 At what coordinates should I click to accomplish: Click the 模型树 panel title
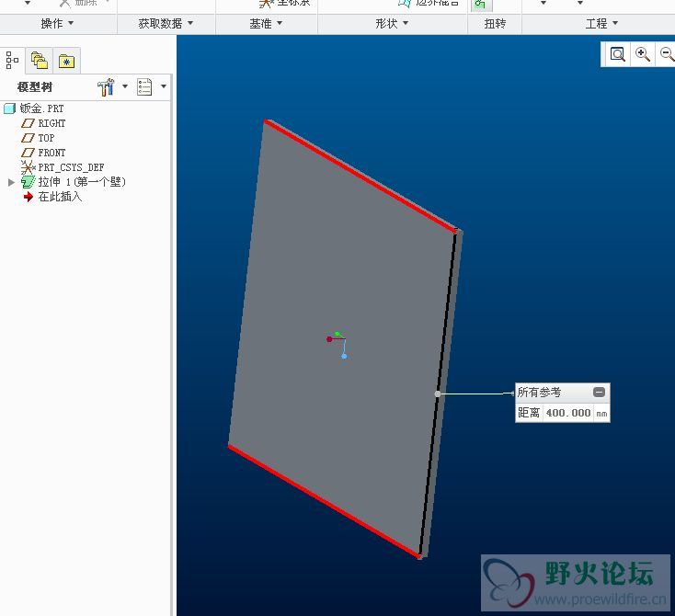(35, 87)
